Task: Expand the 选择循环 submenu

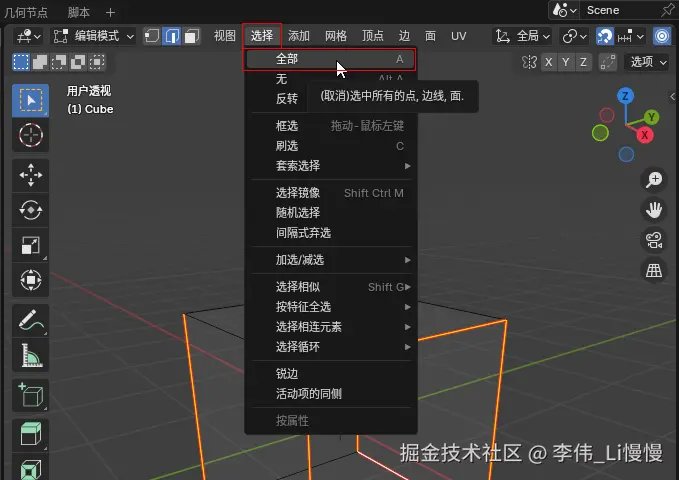Action: click(331, 347)
